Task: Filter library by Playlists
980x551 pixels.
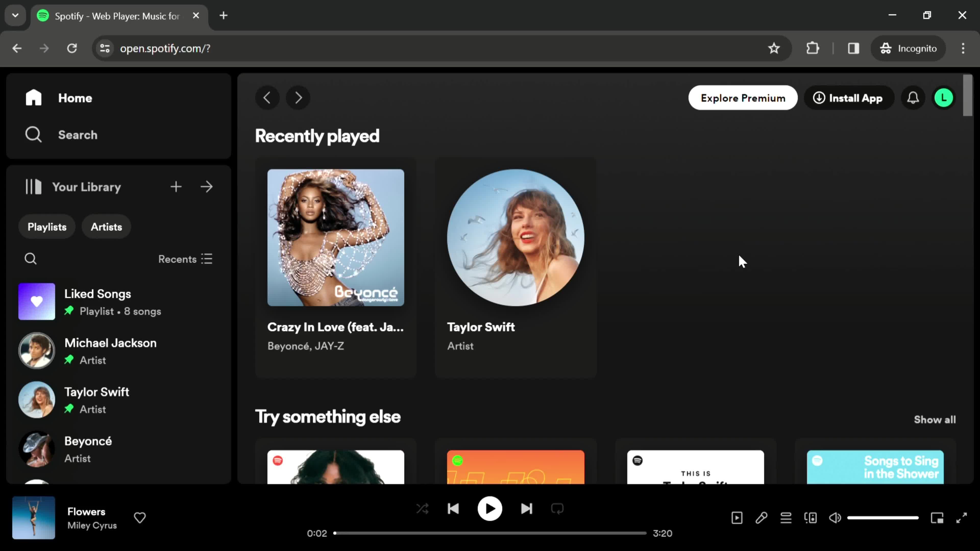Action: [47, 227]
